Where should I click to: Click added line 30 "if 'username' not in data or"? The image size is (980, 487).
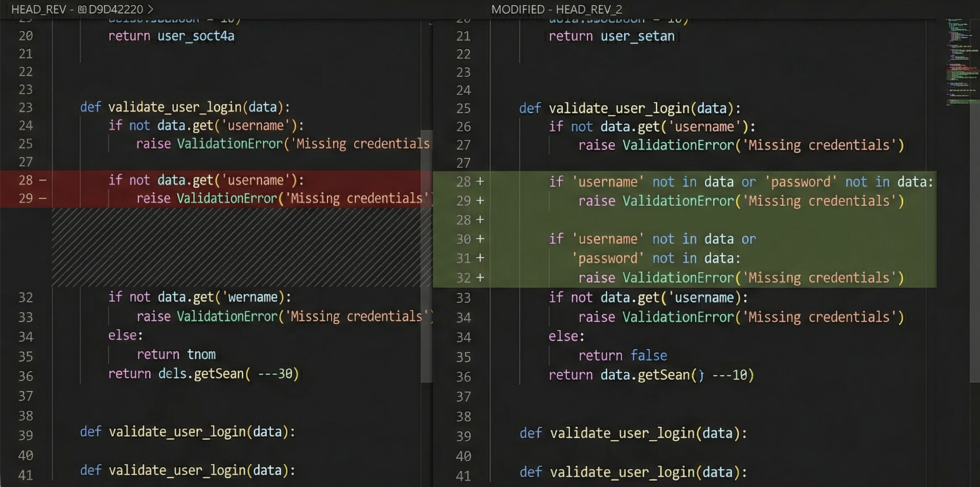tap(652, 239)
